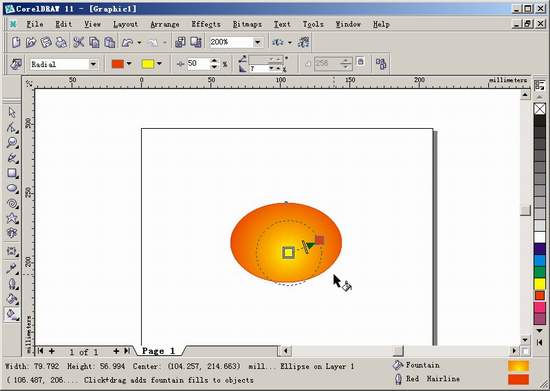Select the Zoom tool
The height and width of the screenshot is (391, 550).
click(x=12, y=143)
